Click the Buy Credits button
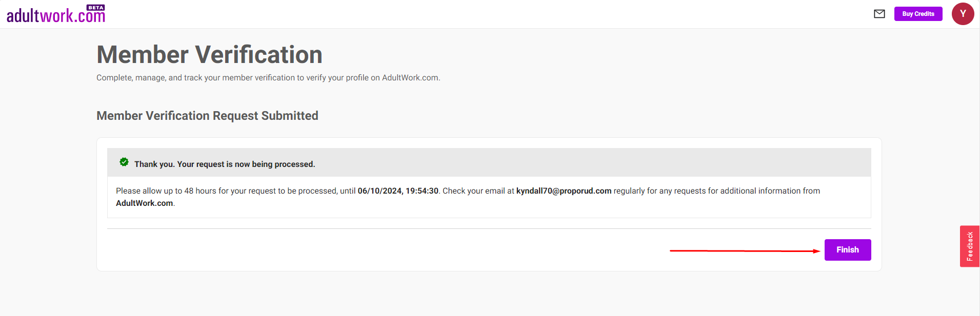 click(x=918, y=14)
